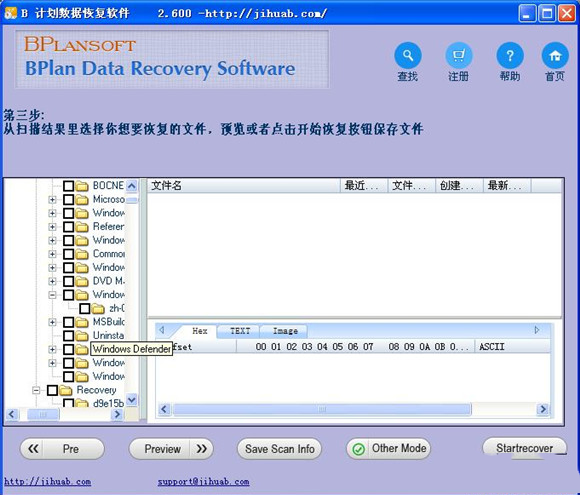The width and height of the screenshot is (580, 495).
Task: Check the MSBuild folder checkbox
Action: 68,322
